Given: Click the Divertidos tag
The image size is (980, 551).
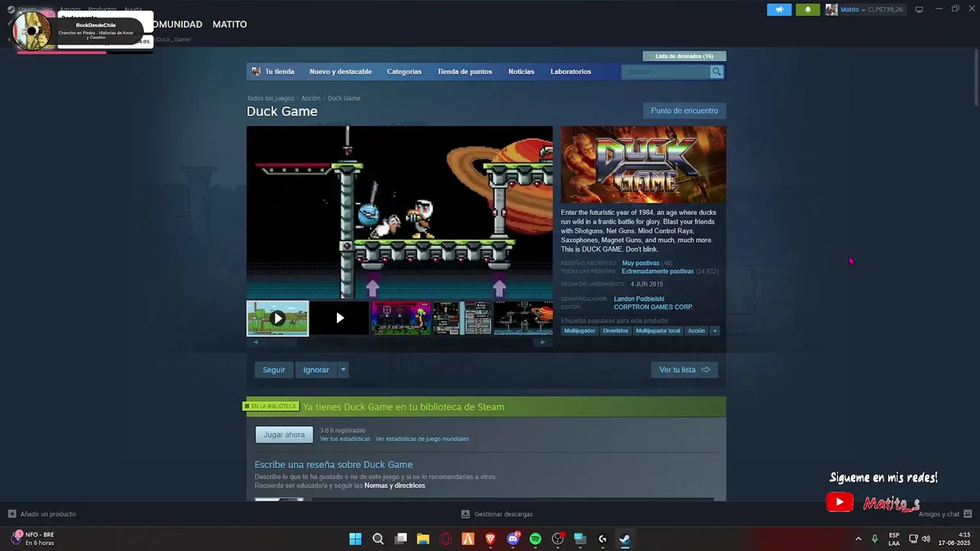Looking at the screenshot, I should (x=616, y=331).
